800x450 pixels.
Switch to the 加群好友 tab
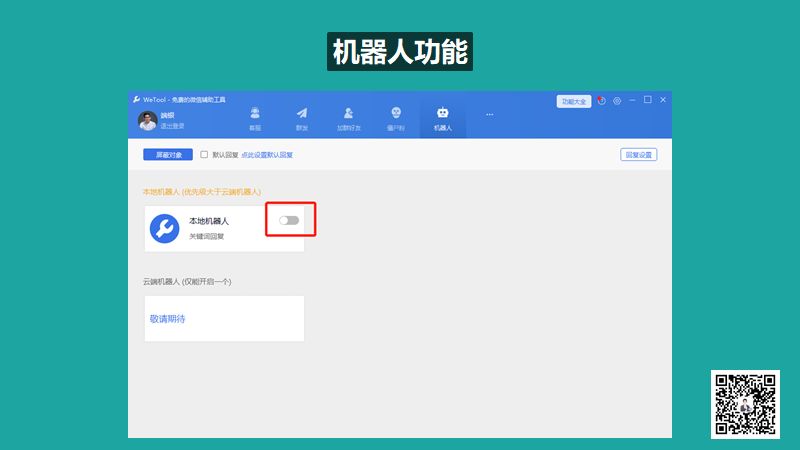click(348, 118)
